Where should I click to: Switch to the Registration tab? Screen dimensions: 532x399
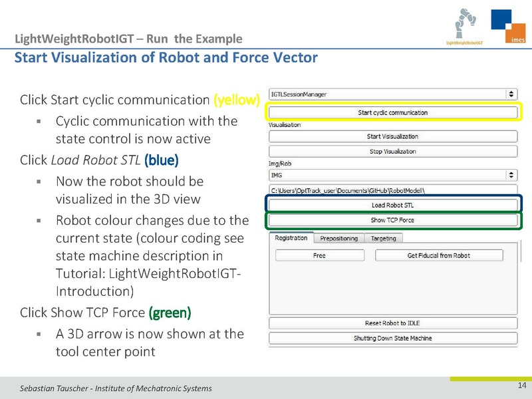point(291,238)
